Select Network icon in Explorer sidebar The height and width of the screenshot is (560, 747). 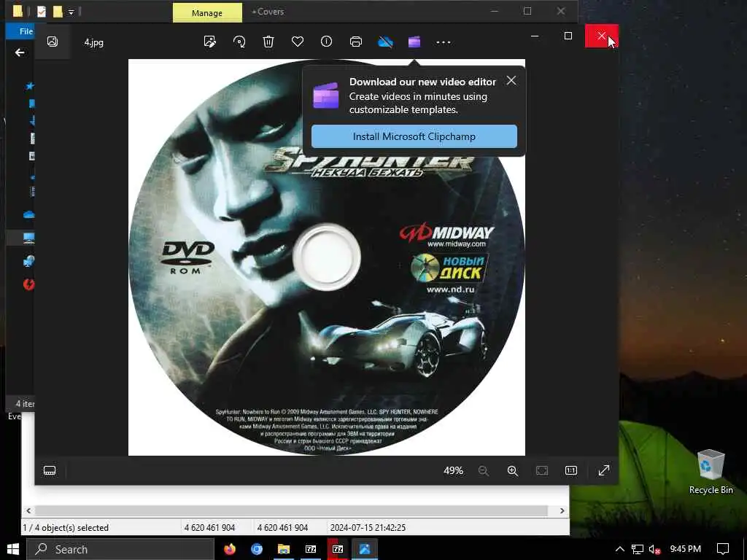tap(28, 261)
